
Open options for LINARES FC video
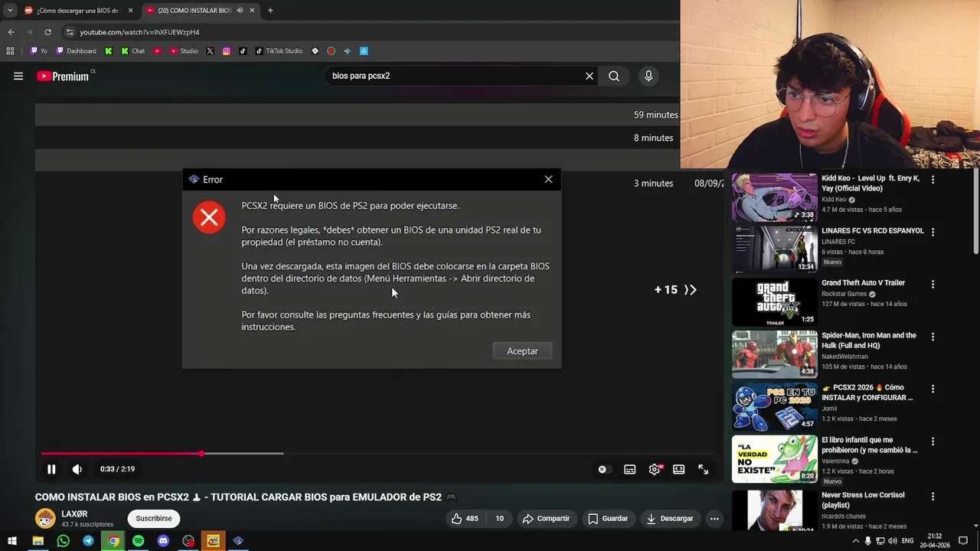point(933,232)
